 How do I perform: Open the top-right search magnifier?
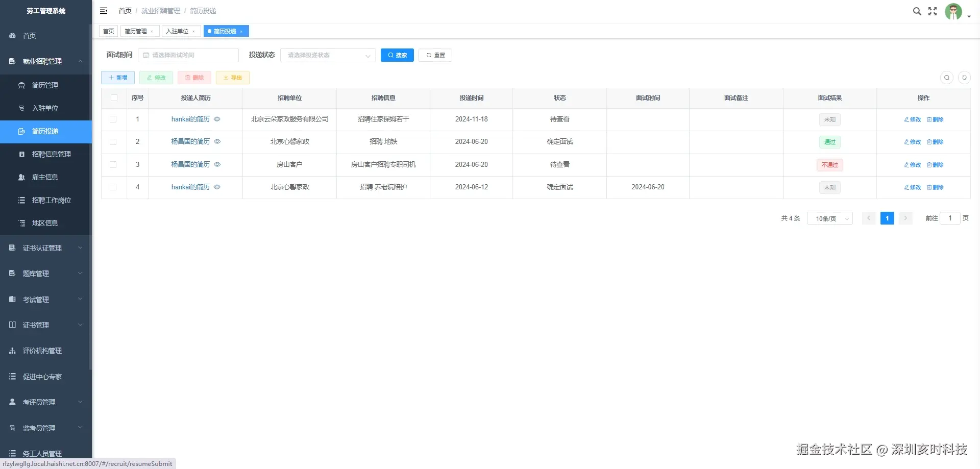point(917,11)
